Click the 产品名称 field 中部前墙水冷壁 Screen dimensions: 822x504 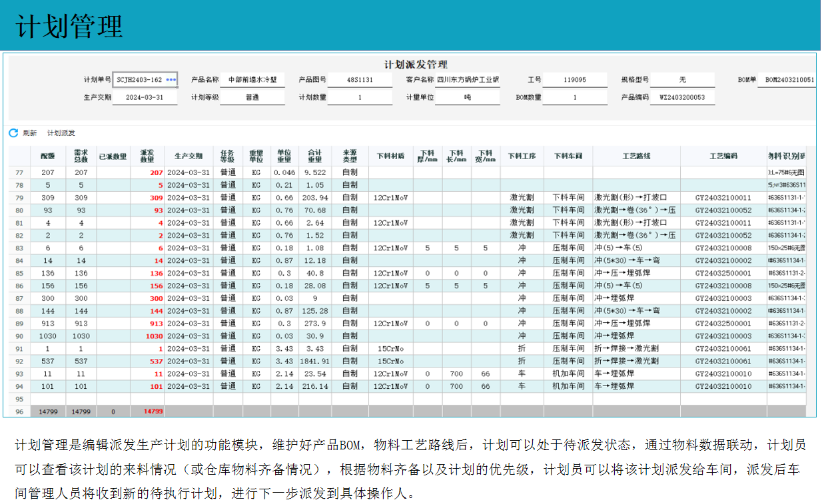[x=252, y=79]
